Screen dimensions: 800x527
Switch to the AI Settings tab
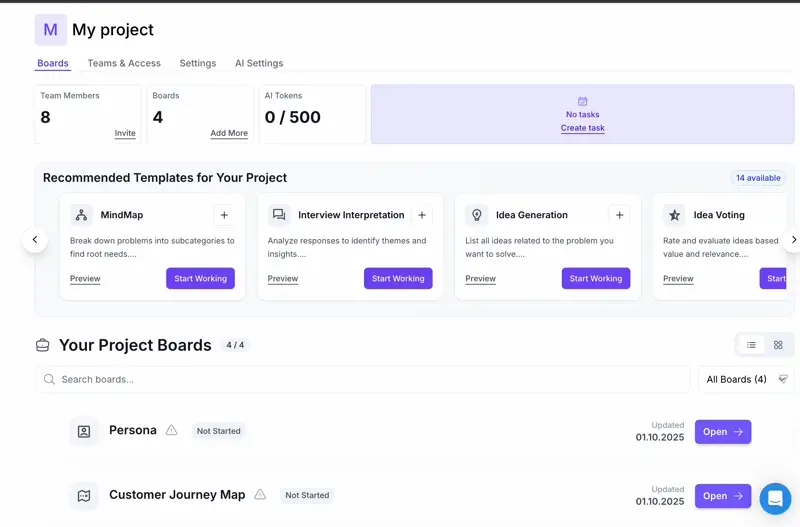[x=259, y=63]
